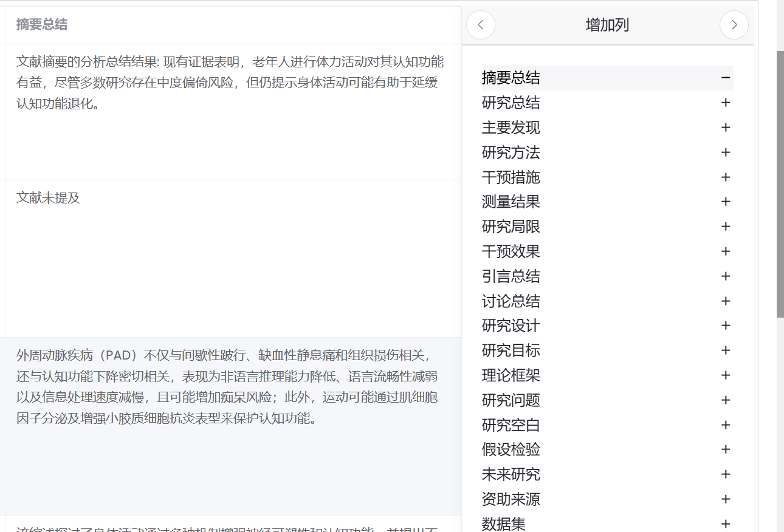The width and height of the screenshot is (784, 532).
Task: Click the plus icon next to 引言总结
Action: pyautogui.click(x=726, y=276)
